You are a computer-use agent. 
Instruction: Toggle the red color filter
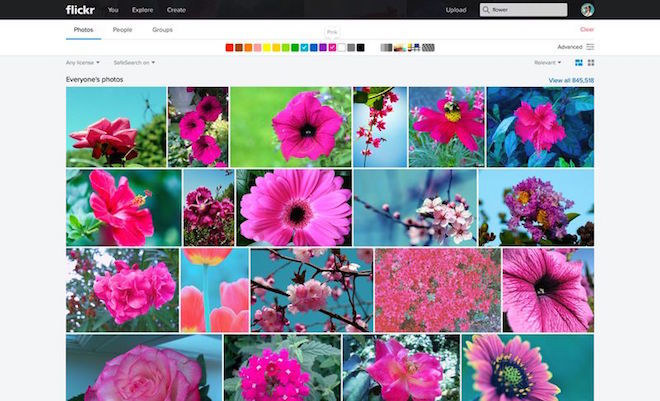[229, 47]
